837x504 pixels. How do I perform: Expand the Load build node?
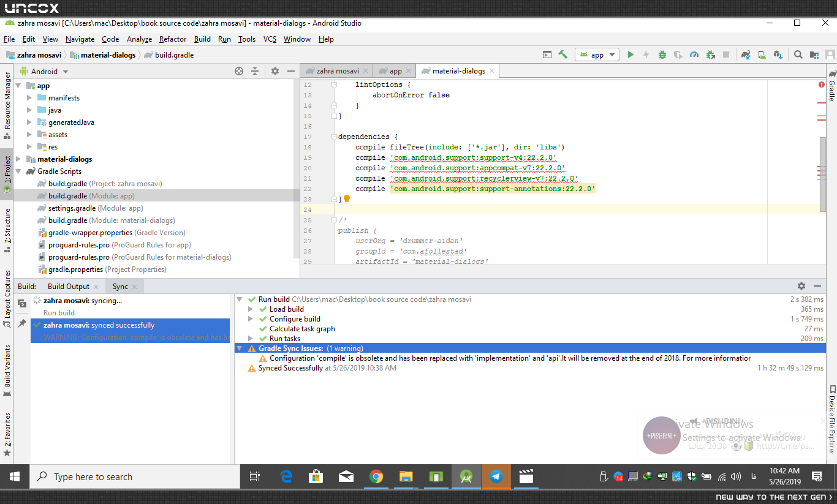click(250, 309)
